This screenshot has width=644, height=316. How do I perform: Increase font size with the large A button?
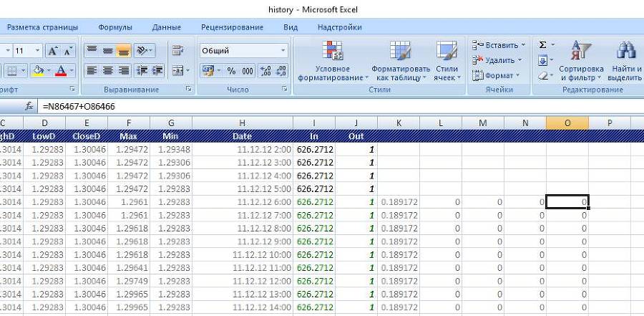tap(52, 51)
